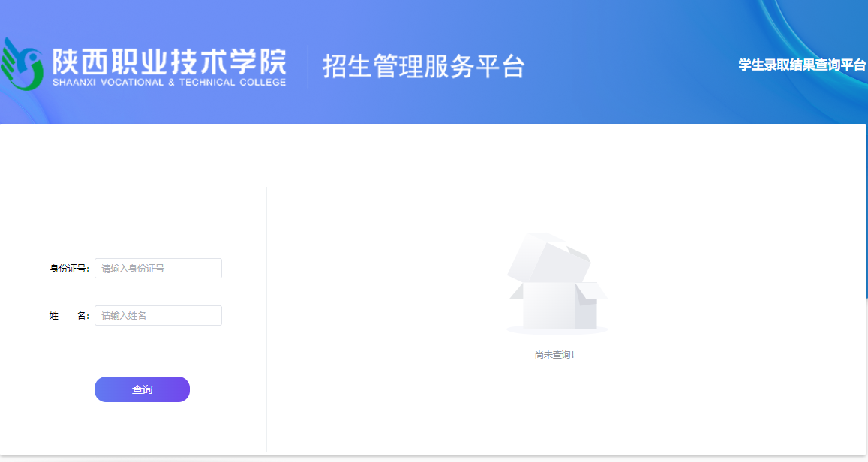Focus the 请输入姓名 input field
The image size is (868, 462).
[x=158, y=316]
